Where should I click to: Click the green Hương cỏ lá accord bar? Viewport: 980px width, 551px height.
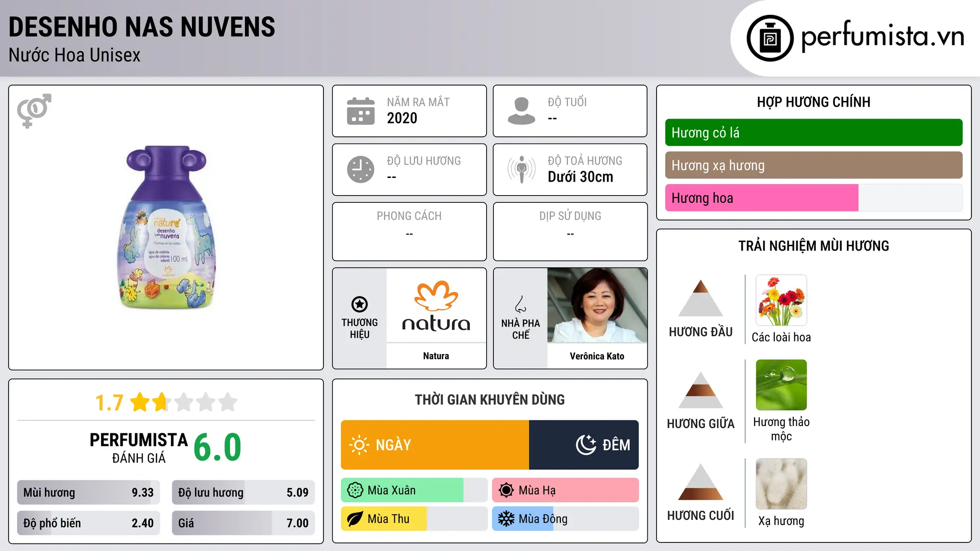pyautogui.click(x=813, y=132)
